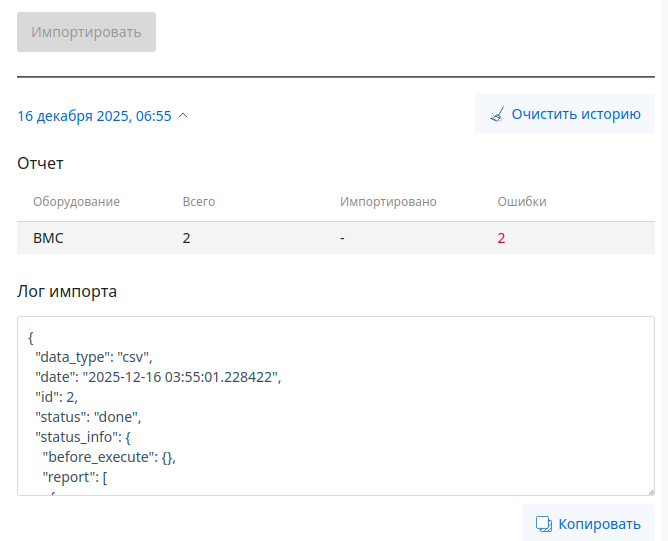This screenshot has width=668, height=541.
Task: Click the "date" line in the import log
Action: (158, 376)
